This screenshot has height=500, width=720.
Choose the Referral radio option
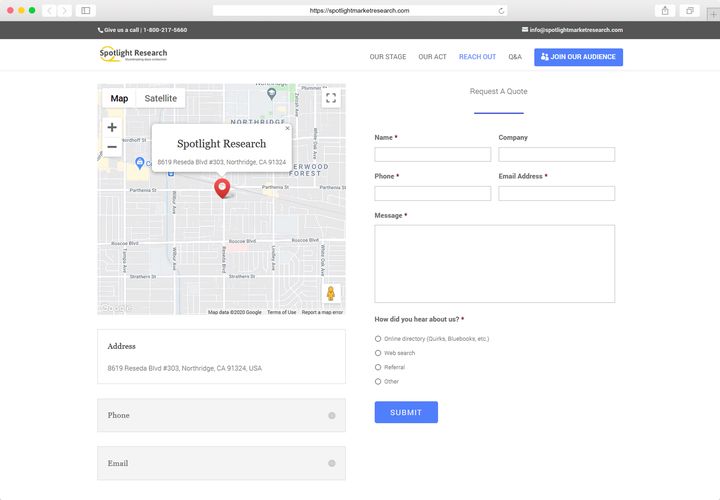(x=378, y=367)
